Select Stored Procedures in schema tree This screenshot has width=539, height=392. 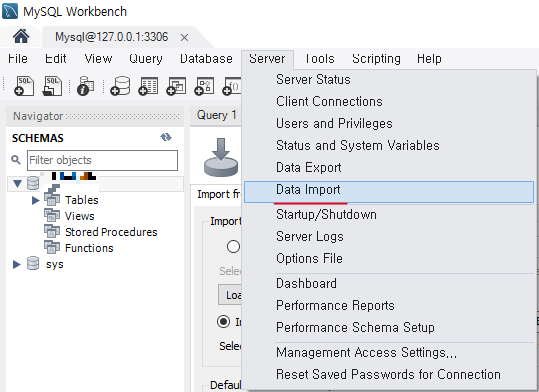click(x=111, y=232)
